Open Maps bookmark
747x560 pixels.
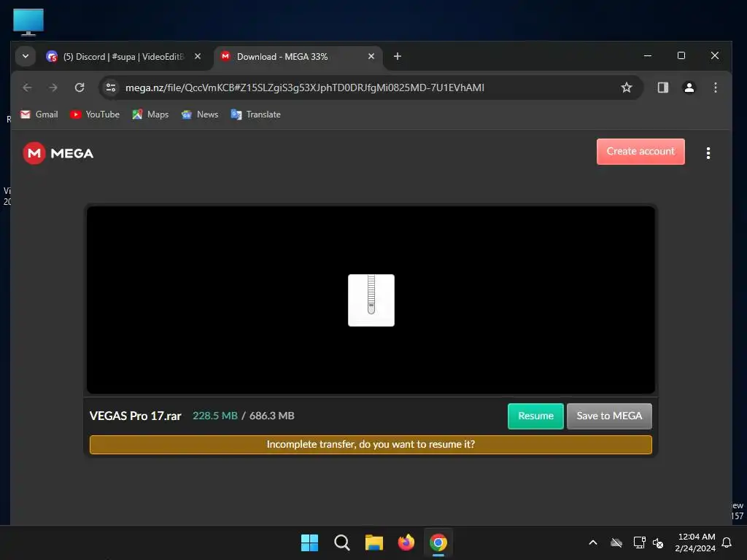150,114
